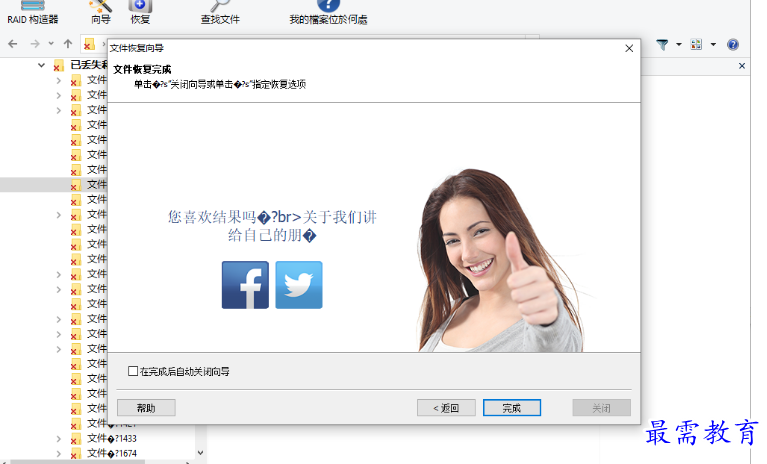Click the 帮助 button
767x464 pixels.
[146, 408]
